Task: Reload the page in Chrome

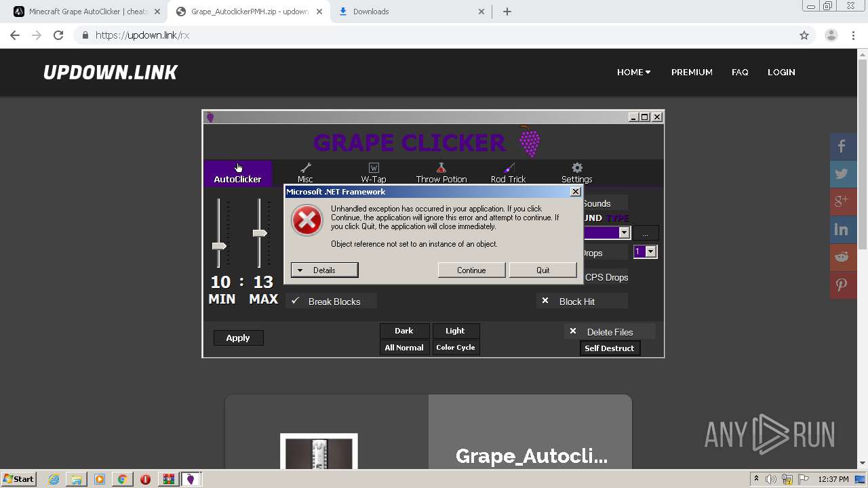Action: [58, 35]
